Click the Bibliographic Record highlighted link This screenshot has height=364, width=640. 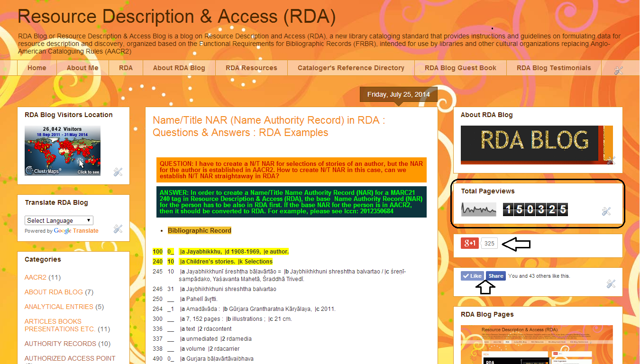point(199,230)
